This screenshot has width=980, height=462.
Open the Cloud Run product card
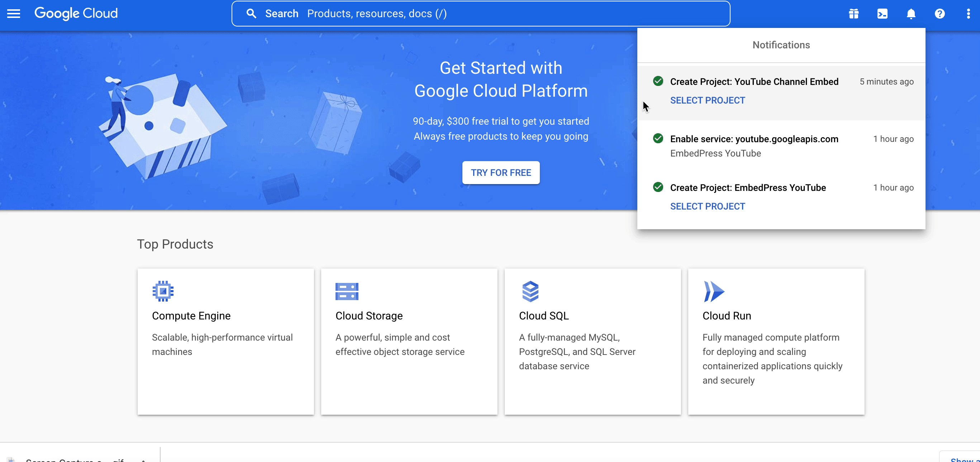pos(776,341)
